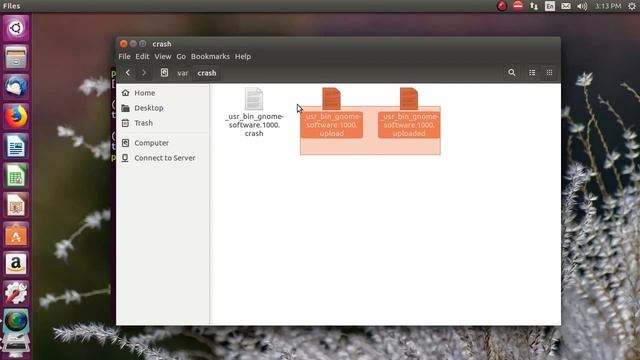
Task: Open the file search tool
Action: pos(511,73)
